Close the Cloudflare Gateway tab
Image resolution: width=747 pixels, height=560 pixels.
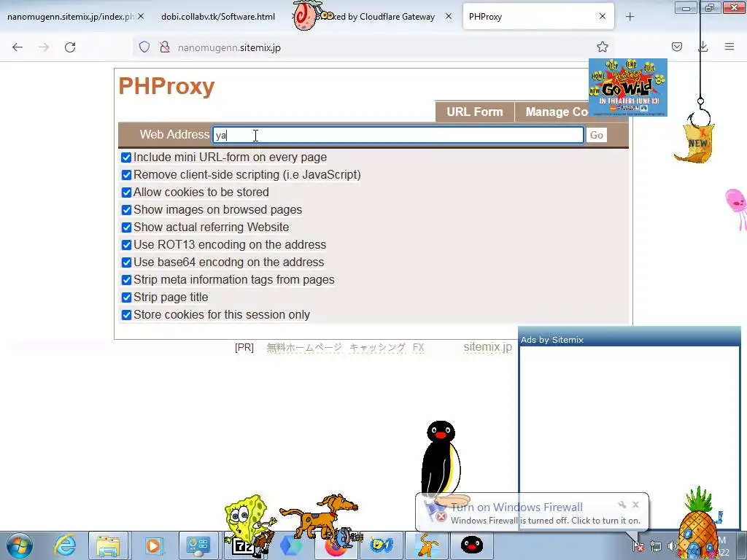(x=449, y=16)
